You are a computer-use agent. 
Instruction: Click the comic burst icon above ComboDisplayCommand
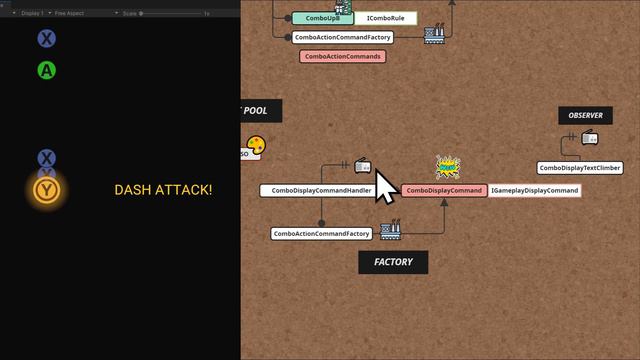448,167
